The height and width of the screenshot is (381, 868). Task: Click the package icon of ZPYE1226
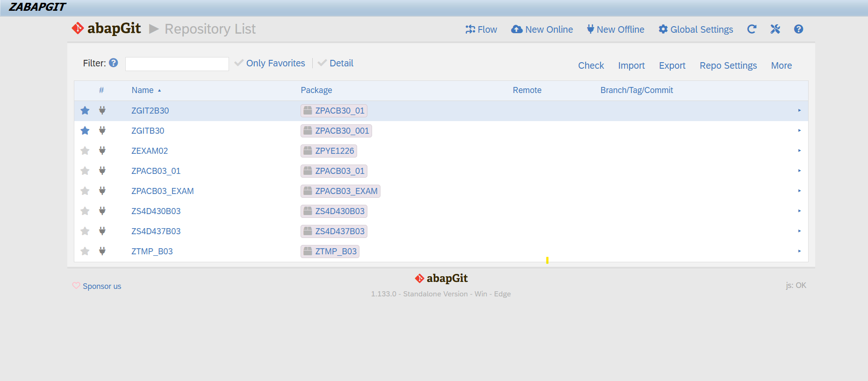308,151
